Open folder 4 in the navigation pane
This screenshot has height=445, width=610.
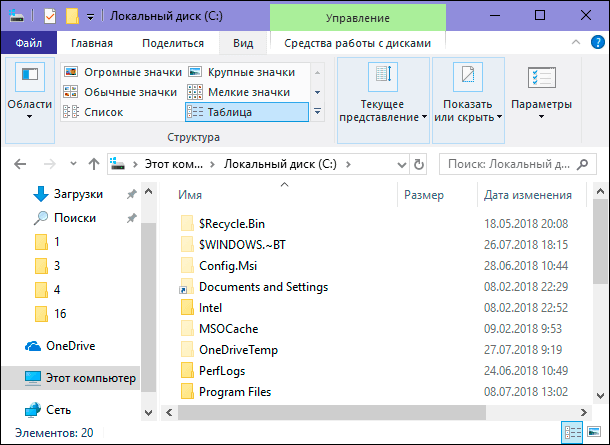(47, 290)
